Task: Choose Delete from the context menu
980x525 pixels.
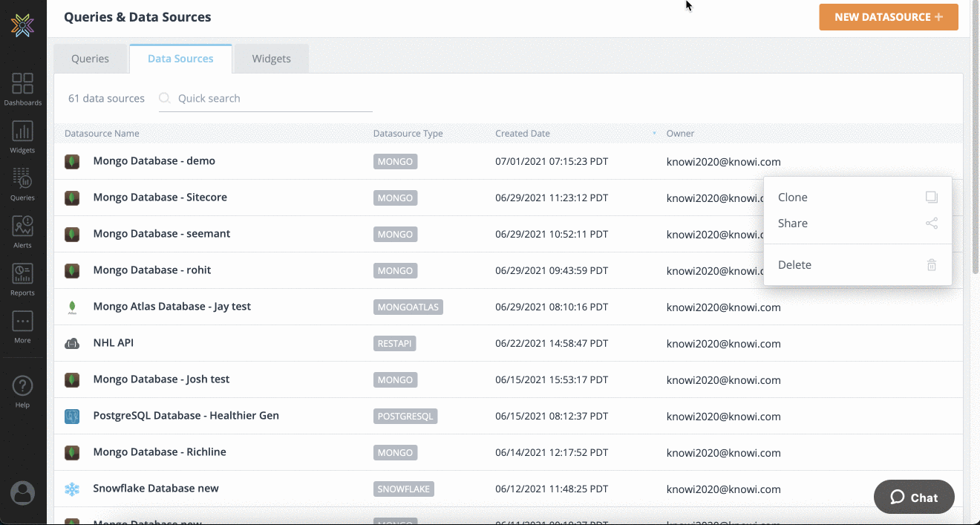Action: coord(794,265)
